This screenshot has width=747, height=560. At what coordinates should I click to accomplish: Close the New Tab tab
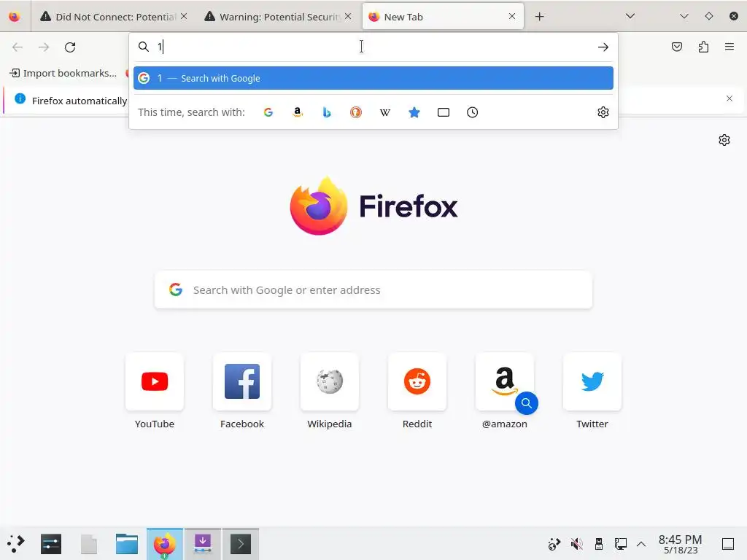coord(512,16)
